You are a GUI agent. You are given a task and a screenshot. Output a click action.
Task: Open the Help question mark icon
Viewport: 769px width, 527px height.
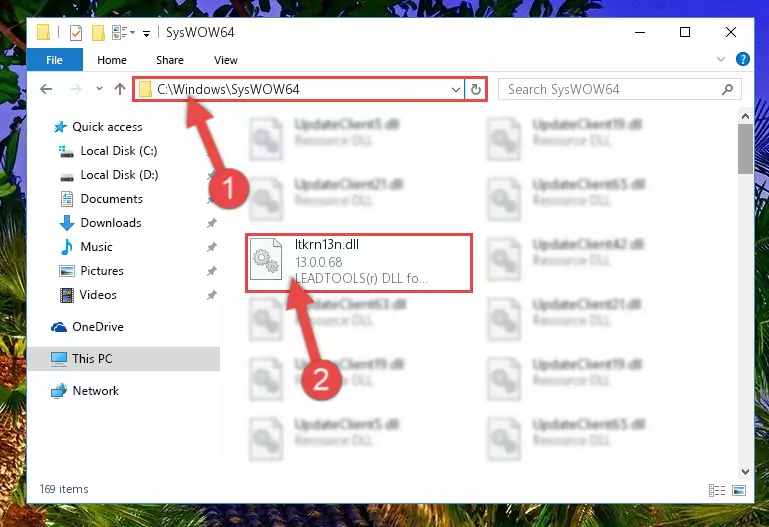point(743,59)
